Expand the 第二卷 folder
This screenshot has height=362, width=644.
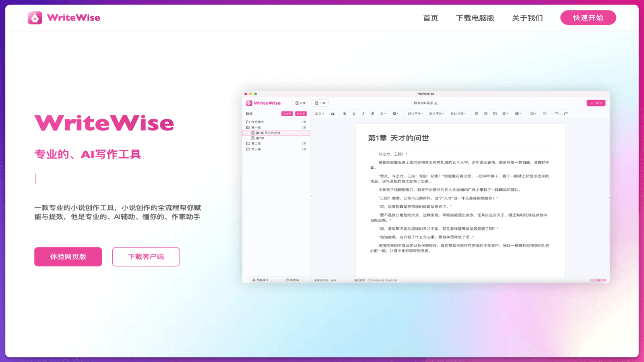(276, 144)
